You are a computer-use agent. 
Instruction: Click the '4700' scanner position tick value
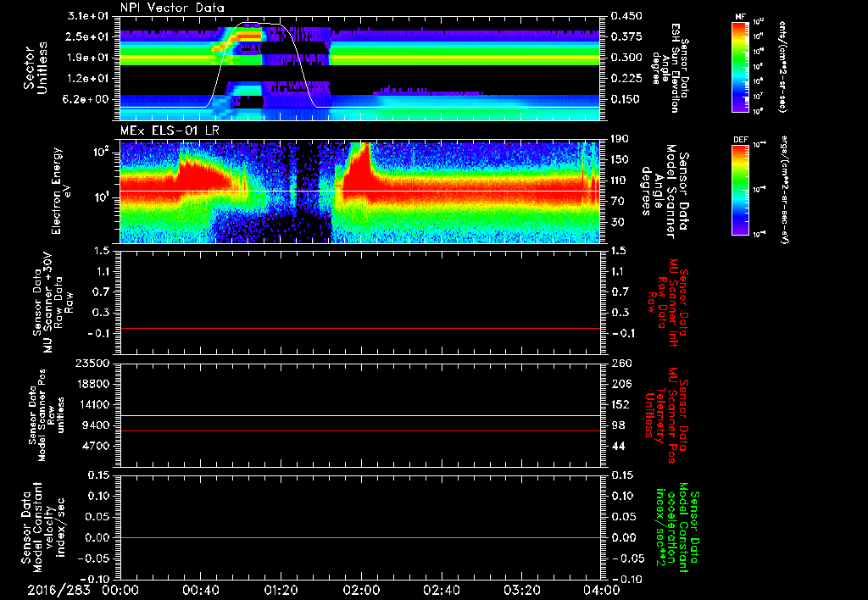coord(97,446)
